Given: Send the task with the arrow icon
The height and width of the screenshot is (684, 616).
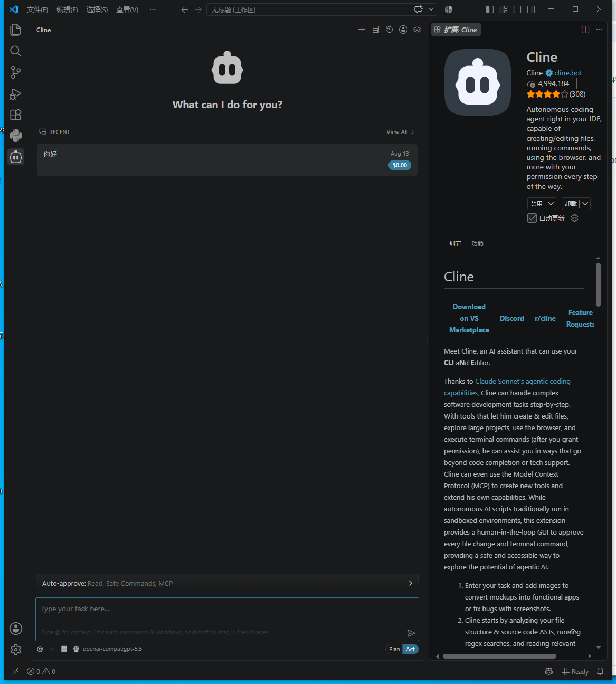Looking at the screenshot, I should pyautogui.click(x=412, y=633).
